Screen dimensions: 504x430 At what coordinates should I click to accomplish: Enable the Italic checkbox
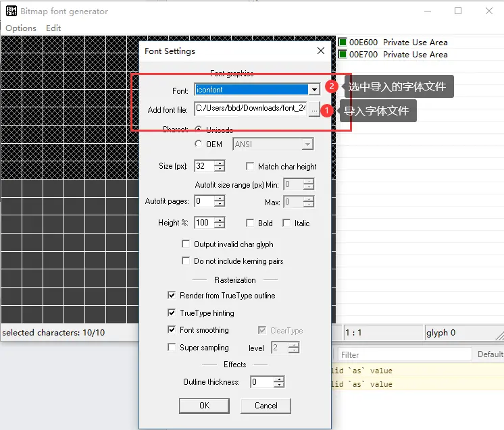tap(286, 223)
